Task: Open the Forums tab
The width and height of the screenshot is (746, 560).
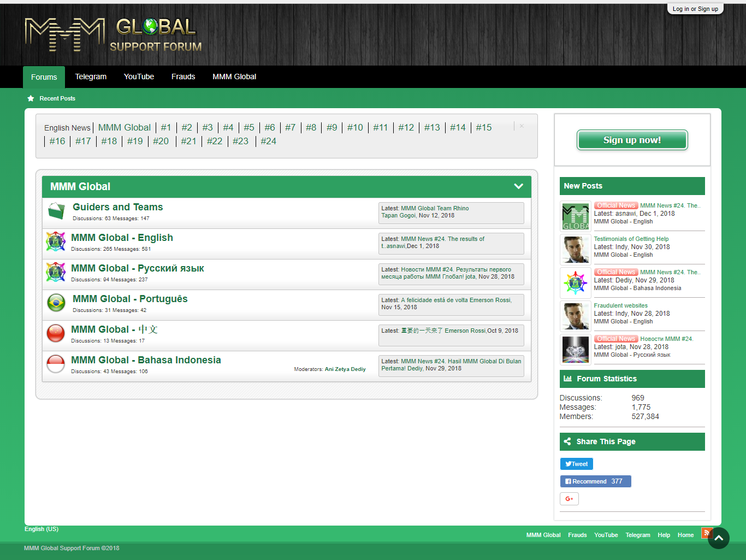Action: [44, 77]
